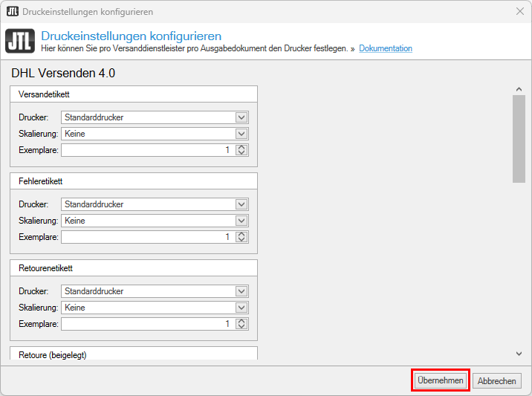This screenshot has height=396, width=532.
Task: Click the JTL logo in the header
Action: tap(19, 41)
